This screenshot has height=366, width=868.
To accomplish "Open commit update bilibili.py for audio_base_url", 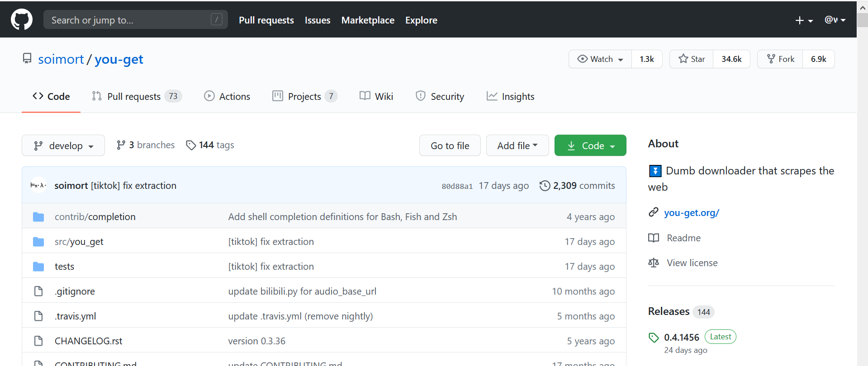I will pyautogui.click(x=302, y=291).
